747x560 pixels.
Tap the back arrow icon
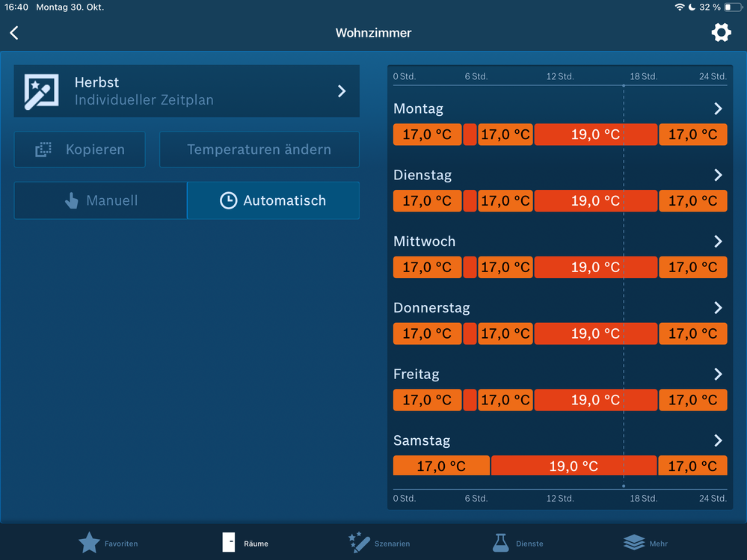pos(14,33)
